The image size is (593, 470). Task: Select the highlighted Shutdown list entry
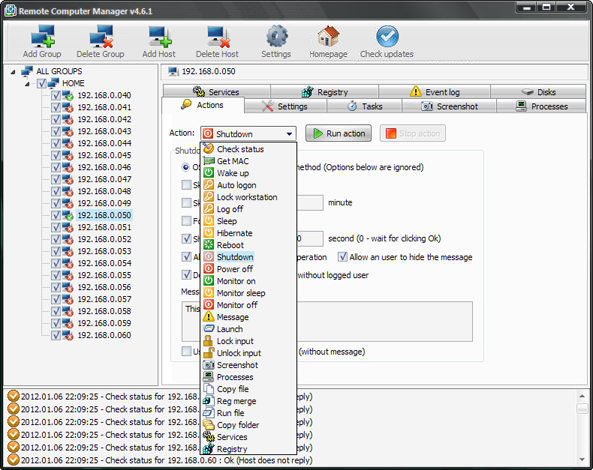pyautogui.click(x=235, y=257)
